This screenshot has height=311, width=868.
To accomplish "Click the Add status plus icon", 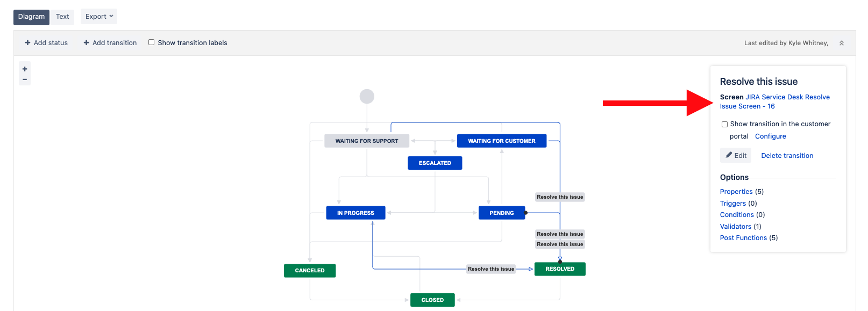I will [x=27, y=42].
